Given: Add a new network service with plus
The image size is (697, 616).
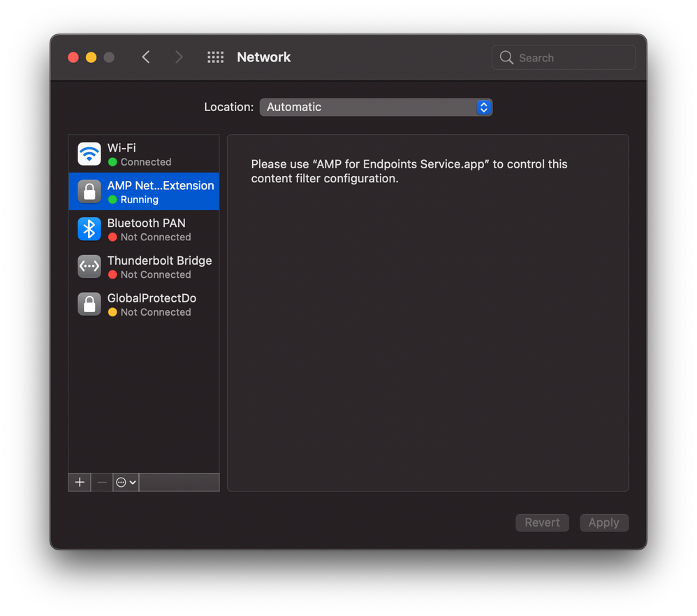Looking at the screenshot, I should pos(80,482).
